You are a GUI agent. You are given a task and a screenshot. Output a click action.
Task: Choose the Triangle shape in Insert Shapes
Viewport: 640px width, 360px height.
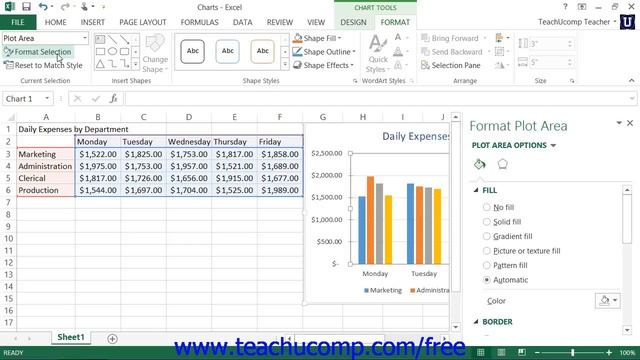coord(100,64)
